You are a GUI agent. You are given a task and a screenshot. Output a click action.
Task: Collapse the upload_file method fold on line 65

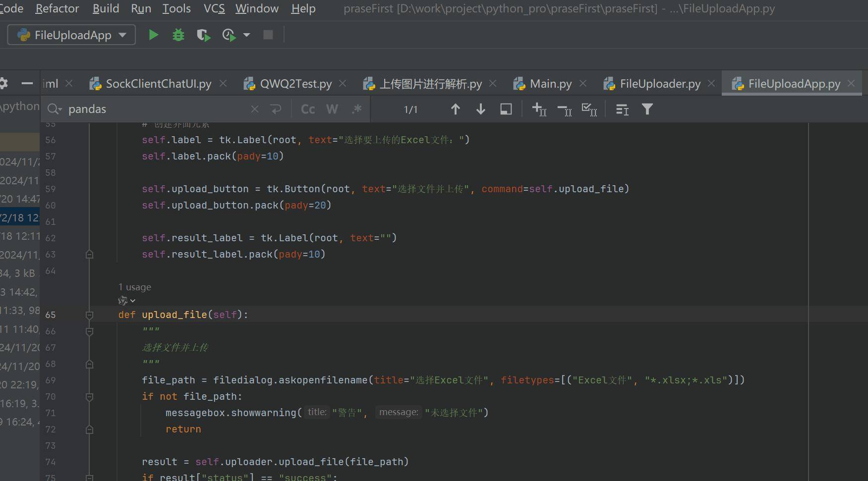90,315
